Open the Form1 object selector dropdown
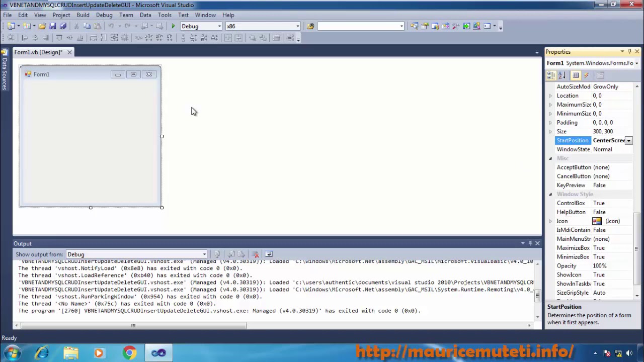This screenshot has width=644, height=362. click(636, 63)
